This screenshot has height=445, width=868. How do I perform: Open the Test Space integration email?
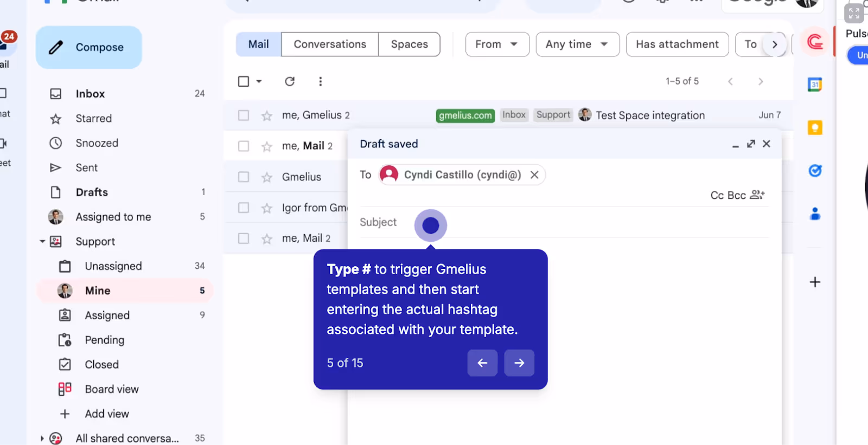[x=650, y=115]
